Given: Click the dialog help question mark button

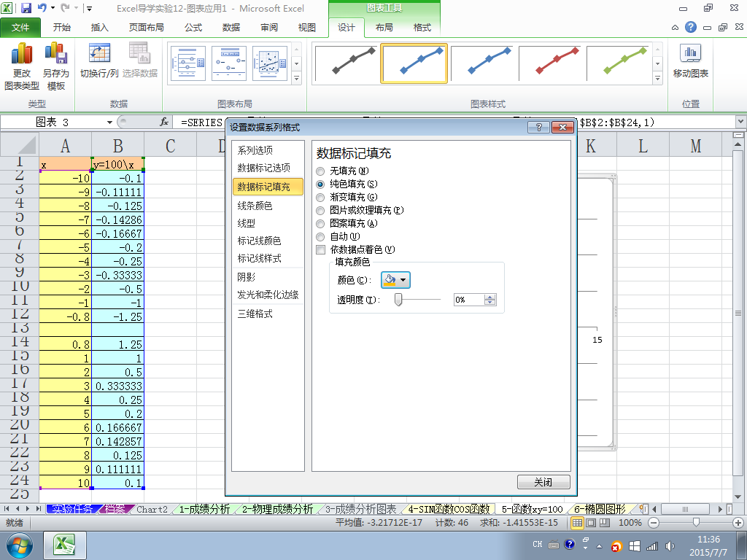Looking at the screenshot, I should [538, 127].
